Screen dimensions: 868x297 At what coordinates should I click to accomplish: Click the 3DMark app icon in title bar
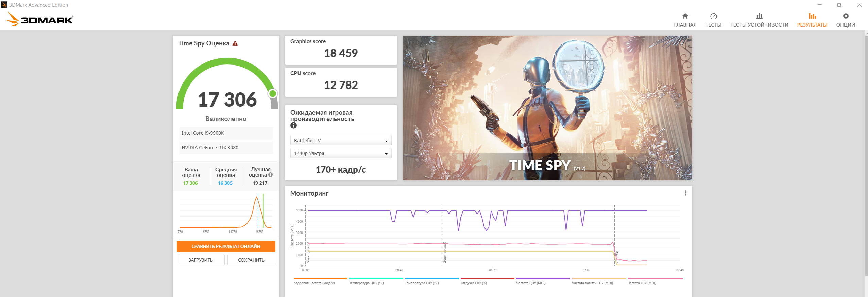click(x=4, y=5)
